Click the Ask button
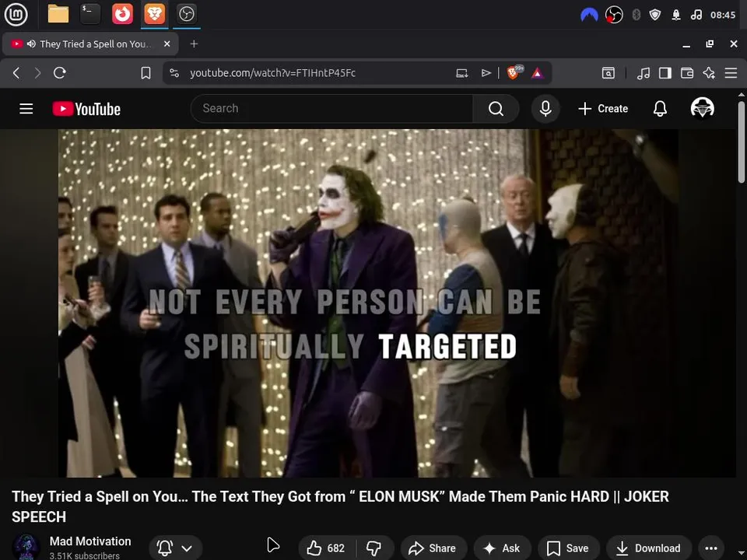747x560 pixels. coord(502,548)
